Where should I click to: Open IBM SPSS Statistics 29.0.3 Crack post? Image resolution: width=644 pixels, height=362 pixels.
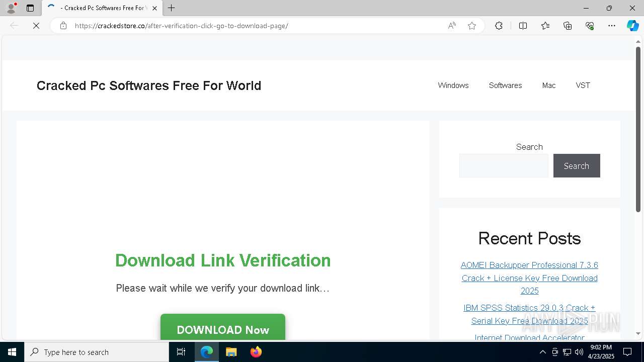point(529,314)
